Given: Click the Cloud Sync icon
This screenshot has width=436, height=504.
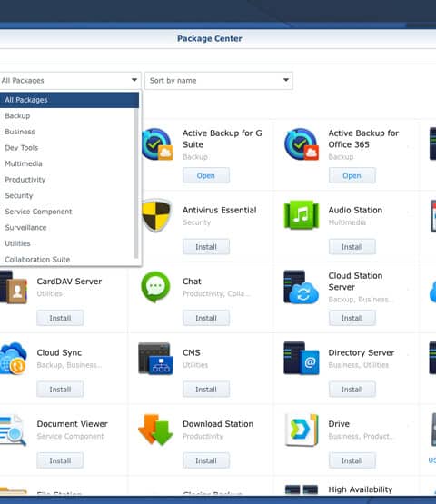Looking at the screenshot, I should point(14,359).
